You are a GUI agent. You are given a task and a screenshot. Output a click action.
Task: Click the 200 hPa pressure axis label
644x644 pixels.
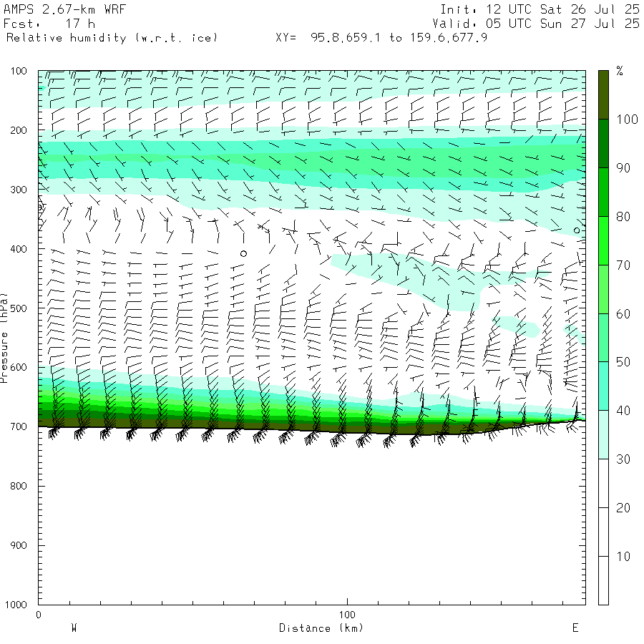(x=19, y=131)
